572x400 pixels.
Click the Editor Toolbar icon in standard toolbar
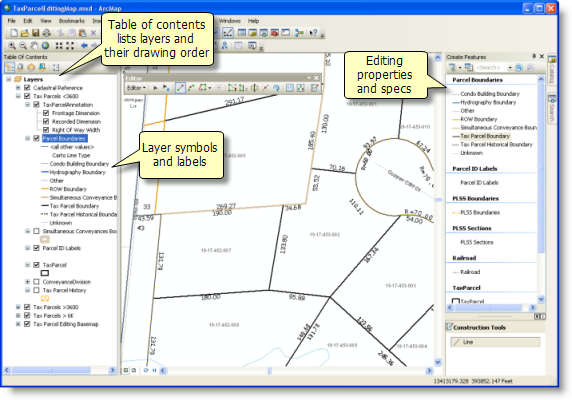(228, 33)
